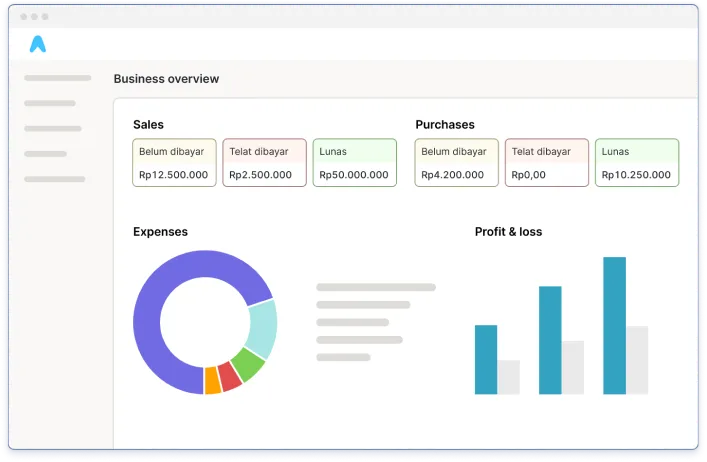Click the tallest grey bar in Profit & loss

pos(637,360)
